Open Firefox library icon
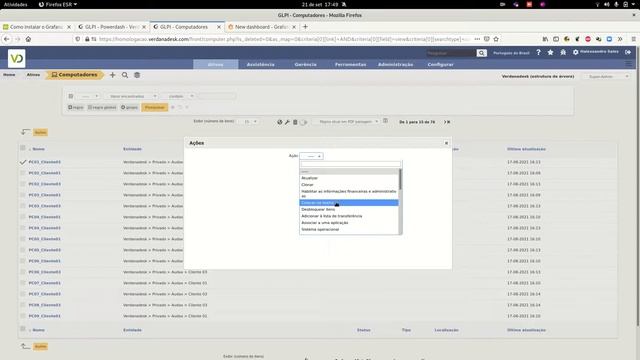 [x=545, y=39]
